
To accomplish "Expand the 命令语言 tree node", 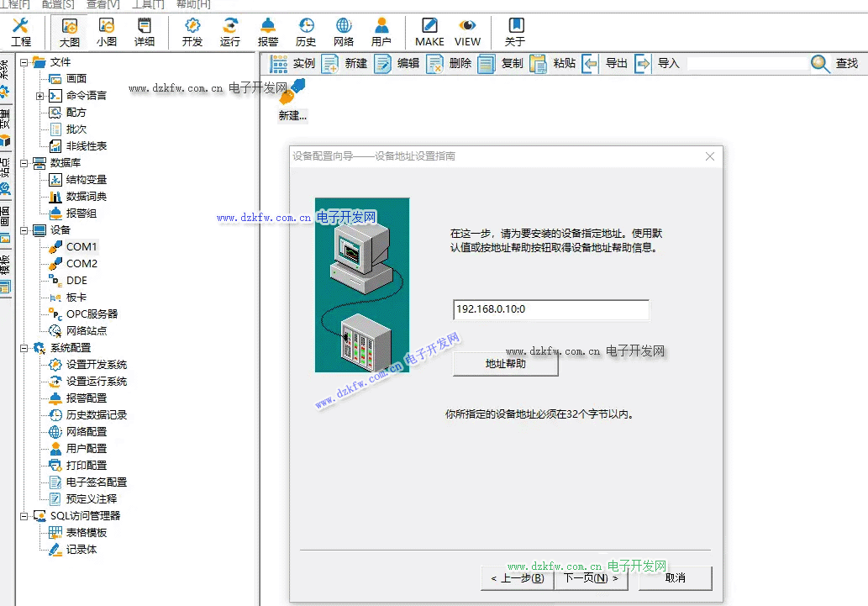I will [39, 96].
